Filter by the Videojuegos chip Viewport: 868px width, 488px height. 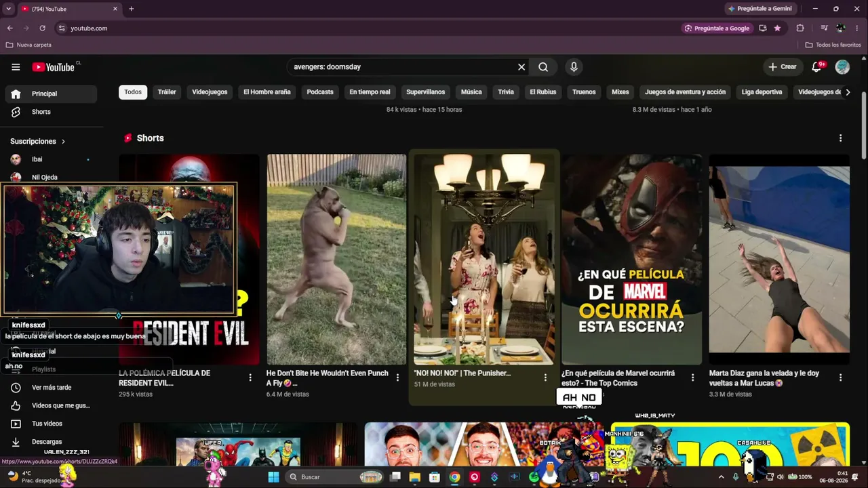click(x=210, y=92)
